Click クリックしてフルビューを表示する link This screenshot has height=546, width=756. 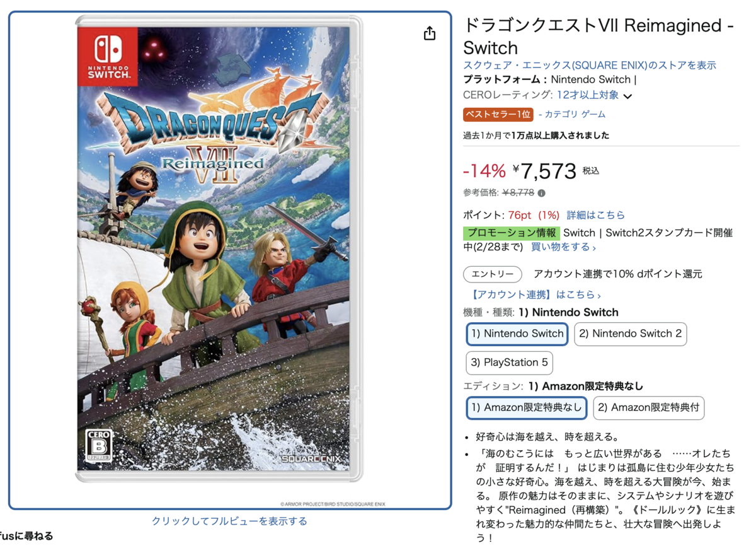coord(230,521)
